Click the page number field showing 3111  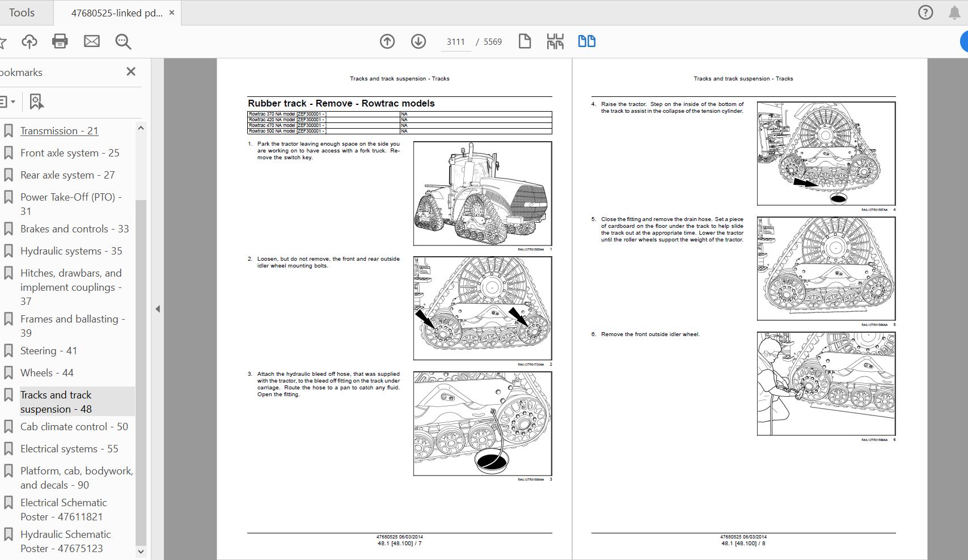pyautogui.click(x=456, y=42)
